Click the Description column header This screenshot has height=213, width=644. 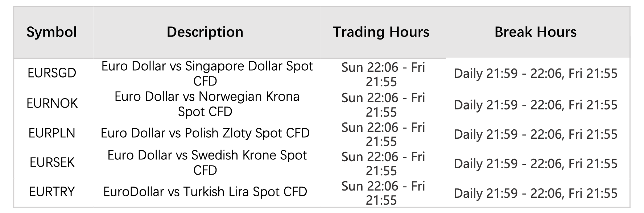pos(205,32)
